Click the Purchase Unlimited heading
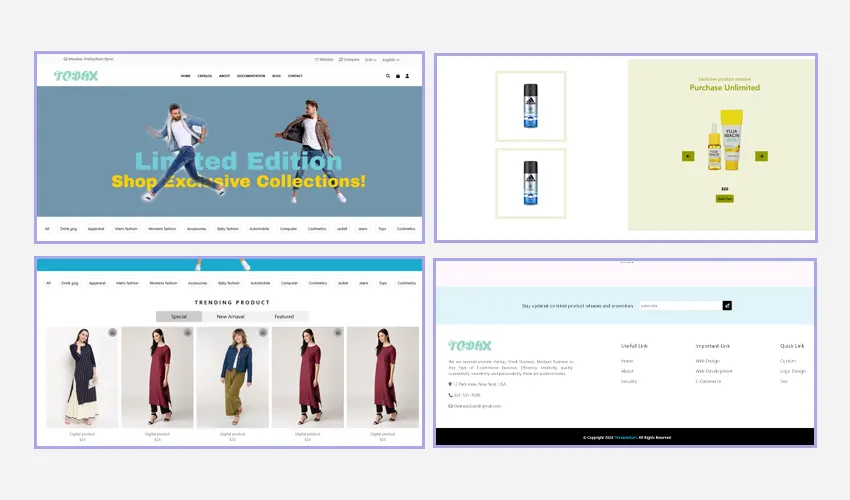 (x=725, y=88)
